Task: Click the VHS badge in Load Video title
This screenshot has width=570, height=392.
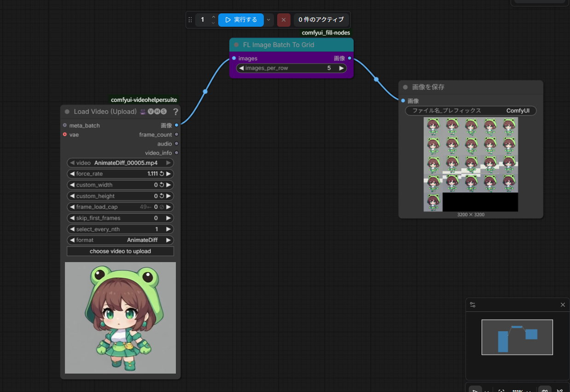Action: [157, 111]
